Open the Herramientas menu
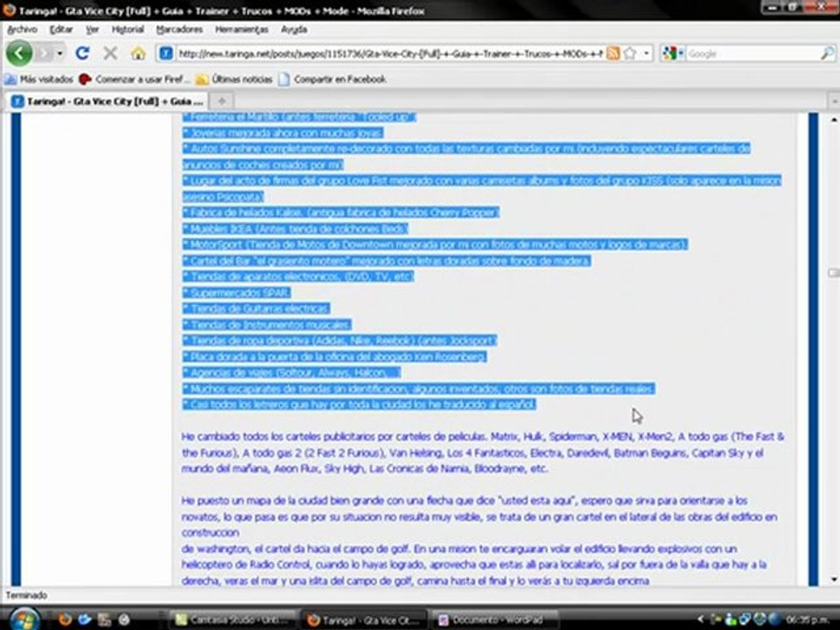Screen dimensions: 840x630 tap(241, 30)
